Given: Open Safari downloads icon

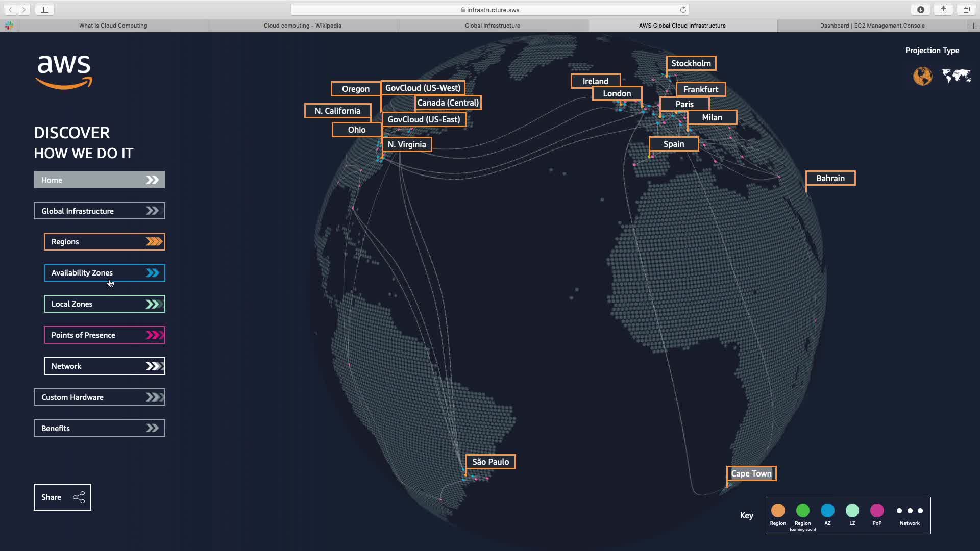Looking at the screenshot, I should point(921,10).
